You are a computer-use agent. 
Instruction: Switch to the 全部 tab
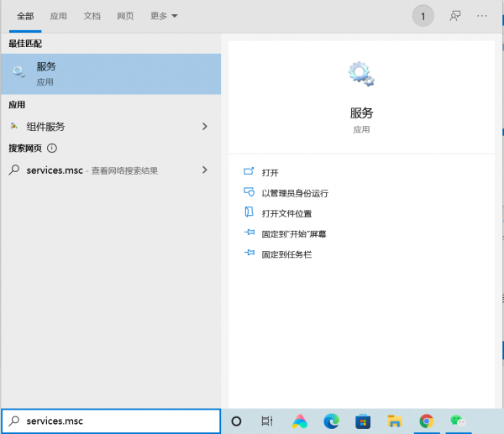[25, 16]
